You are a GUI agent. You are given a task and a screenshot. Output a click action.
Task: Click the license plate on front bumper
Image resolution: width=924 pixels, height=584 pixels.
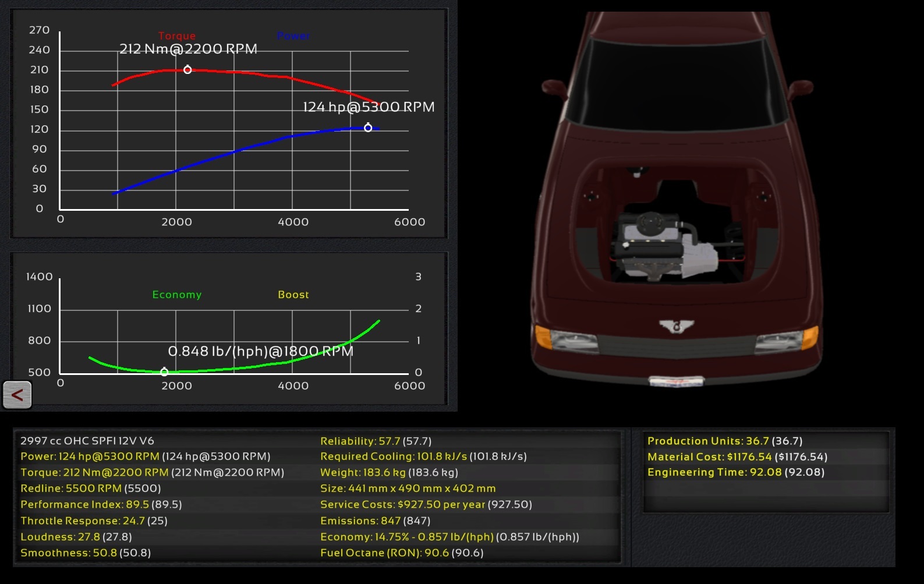[676, 382]
